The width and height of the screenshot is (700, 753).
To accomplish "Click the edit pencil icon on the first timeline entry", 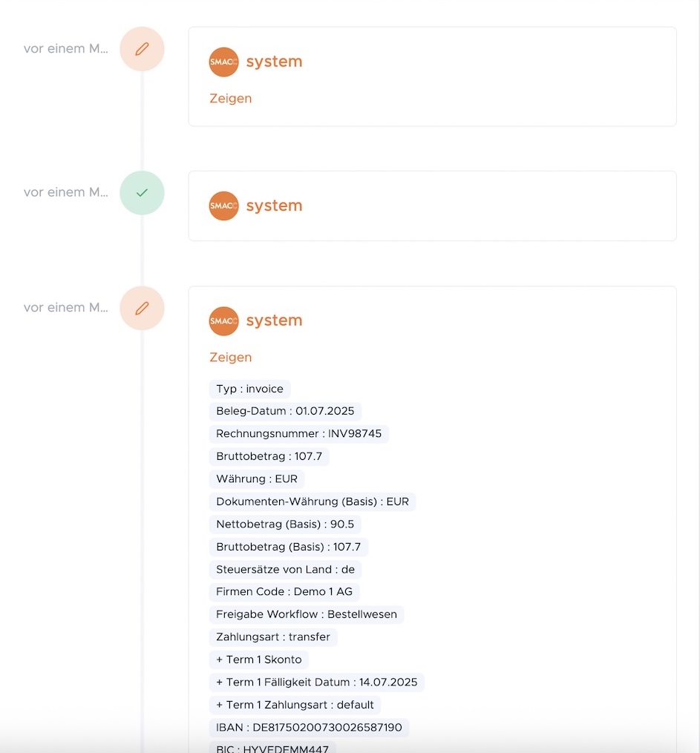I will (x=142, y=48).
